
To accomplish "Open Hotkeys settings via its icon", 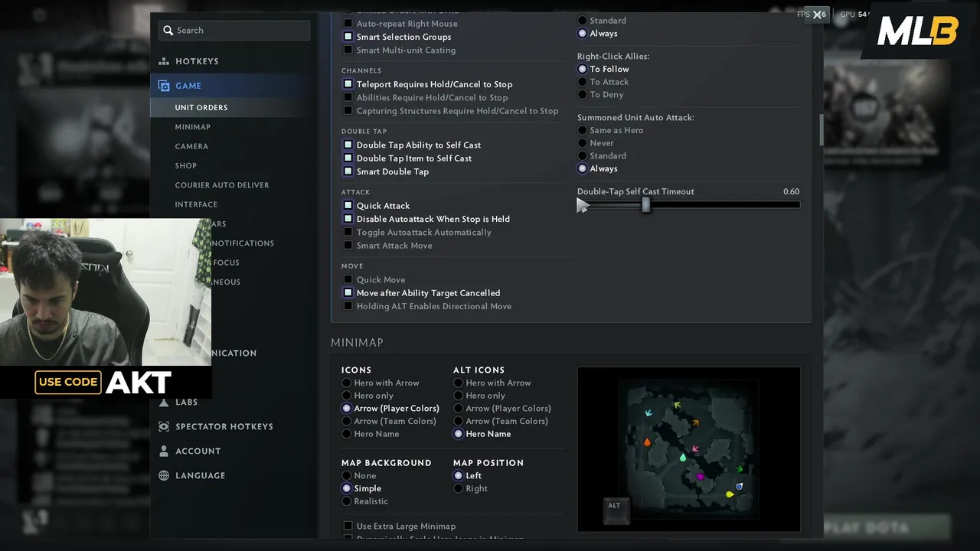I will [x=164, y=61].
